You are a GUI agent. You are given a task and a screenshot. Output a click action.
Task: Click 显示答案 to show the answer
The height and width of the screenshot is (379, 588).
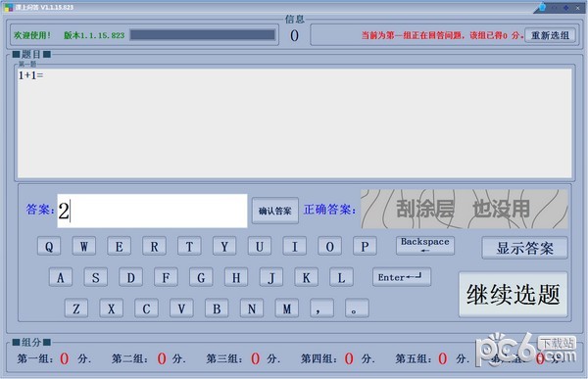(525, 248)
